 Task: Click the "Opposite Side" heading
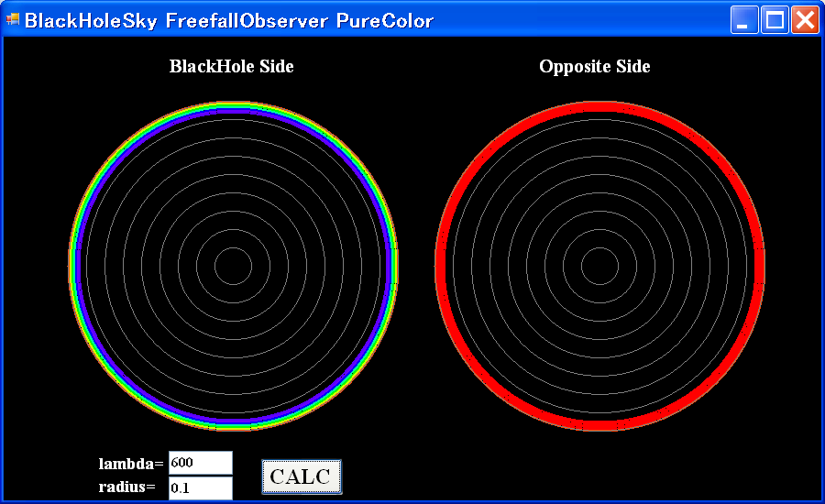point(595,66)
